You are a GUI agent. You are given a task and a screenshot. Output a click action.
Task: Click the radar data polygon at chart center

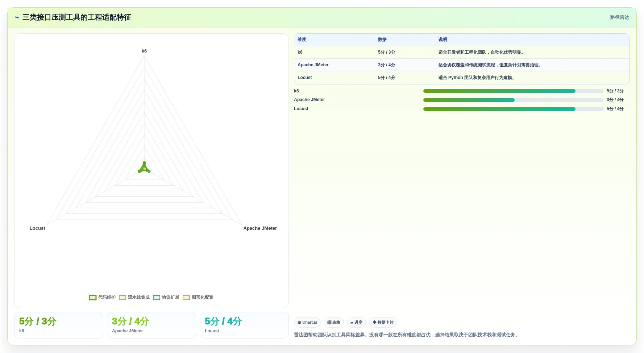[x=144, y=168]
